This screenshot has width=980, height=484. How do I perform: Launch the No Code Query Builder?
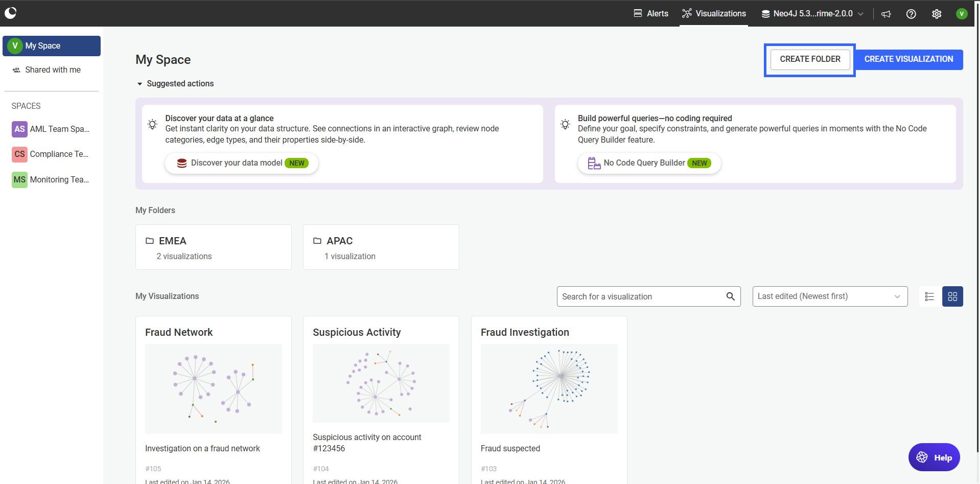(649, 163)
